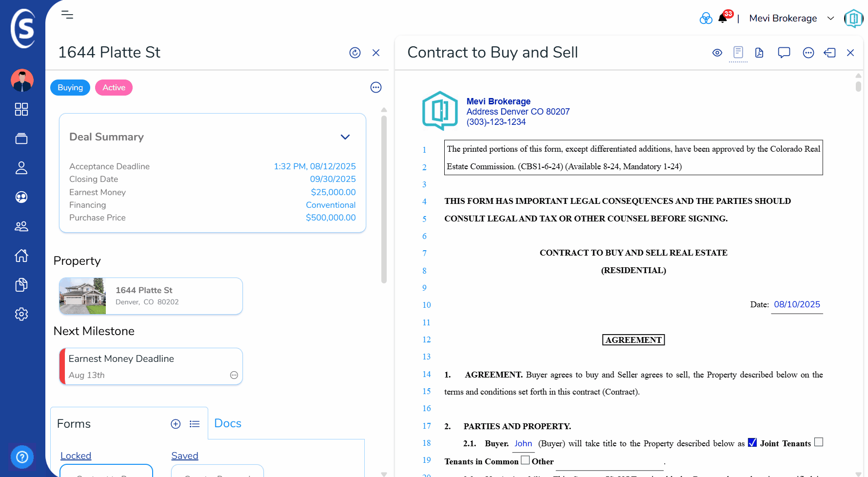Click the contract panel vertical scrollbar thumb
Screen dimensions: 868x477
click(858, 86)
